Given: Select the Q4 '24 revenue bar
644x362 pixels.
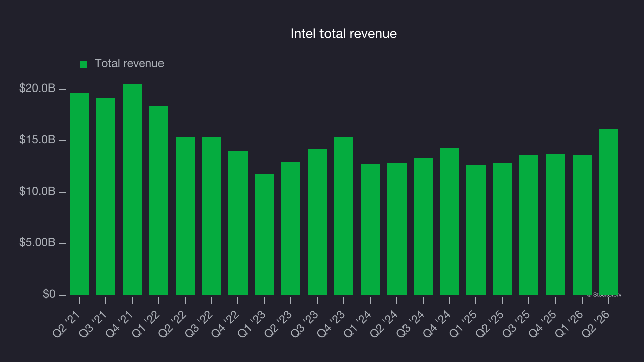Looking at the screenshot, I should 450,222.
